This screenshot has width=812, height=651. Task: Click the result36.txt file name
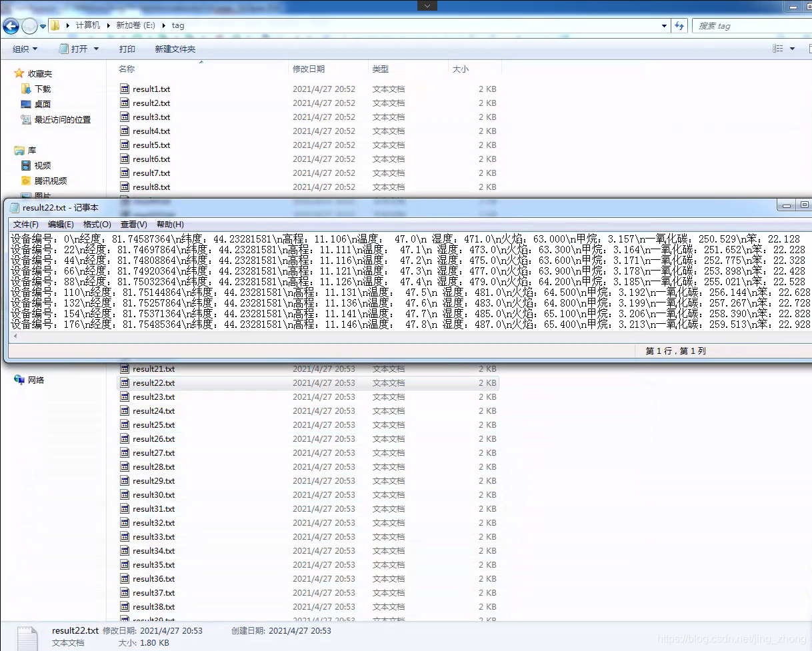tap(153, 578)
